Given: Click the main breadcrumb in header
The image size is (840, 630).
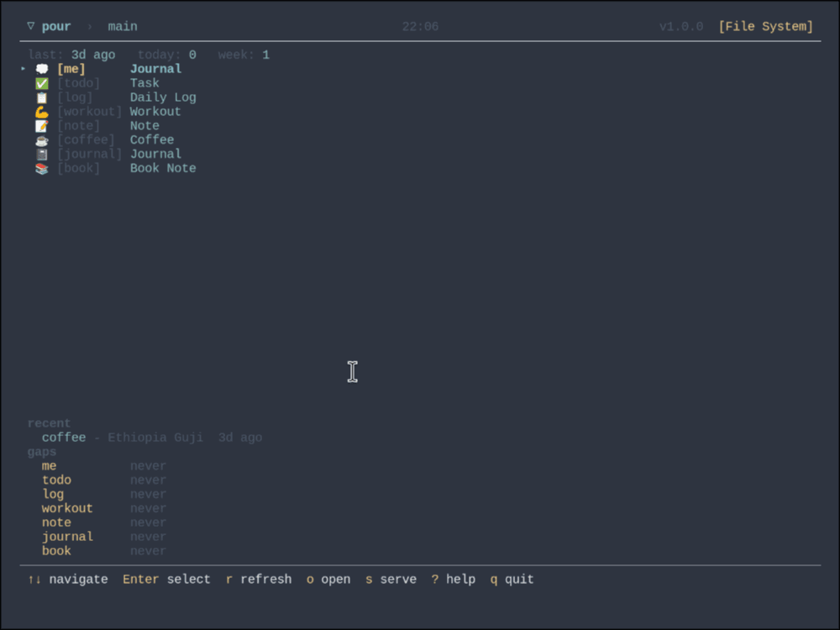Looking at the screenshot, I should (123, 26).
